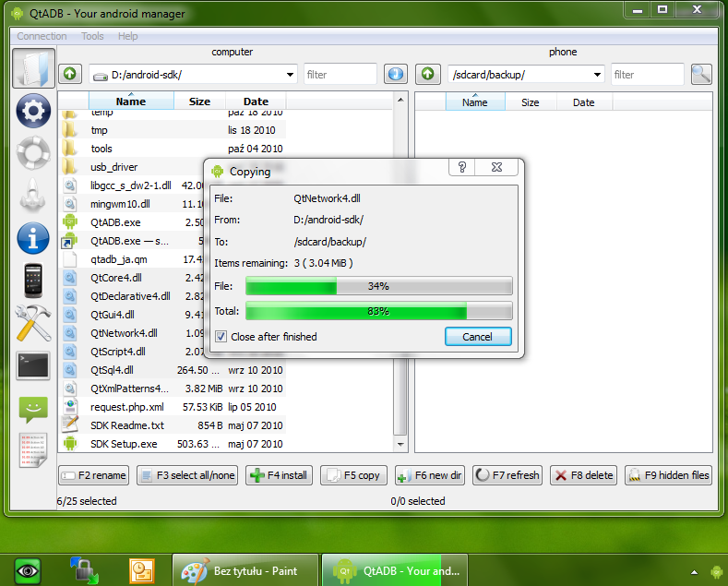Open the green Messages bubble icon
Screen dimensions: 728x586
pyautogui.click(x=33, y=409)
